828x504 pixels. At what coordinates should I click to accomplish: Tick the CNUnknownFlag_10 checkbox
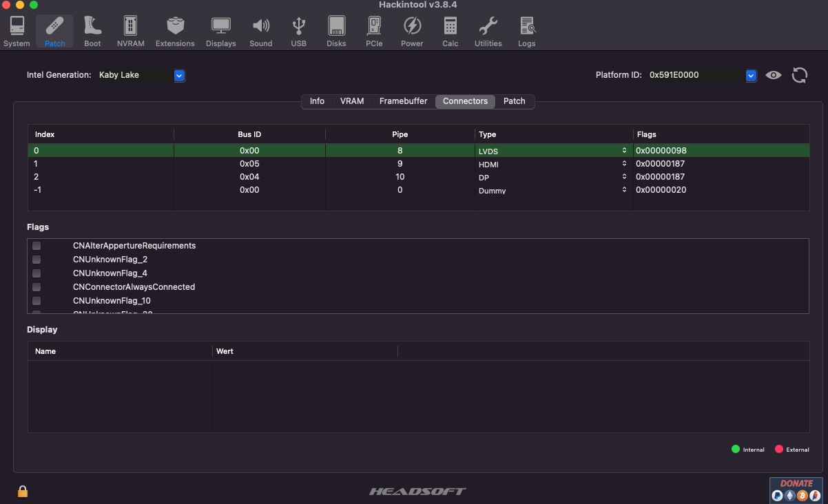37,301
